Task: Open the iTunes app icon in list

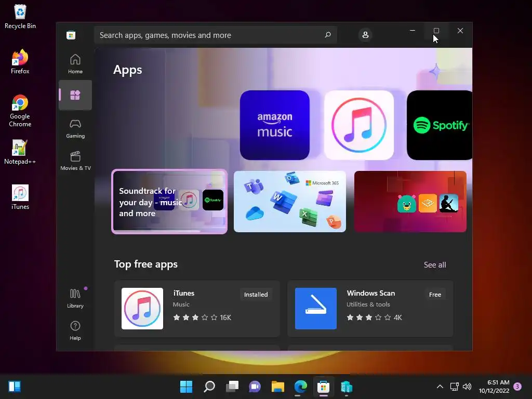Action: [x=142, y=309]
